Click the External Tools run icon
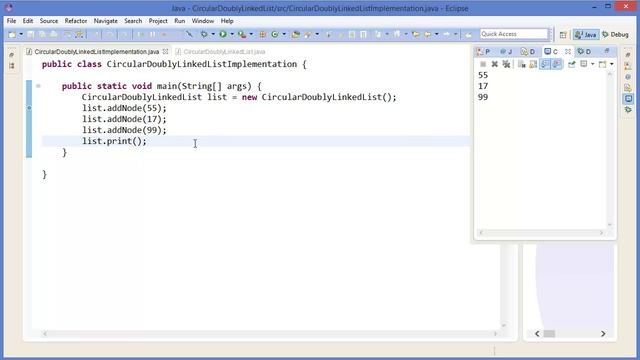Viewport: 640px width, 360px height. pyautogui.click(x=242, y=35)
